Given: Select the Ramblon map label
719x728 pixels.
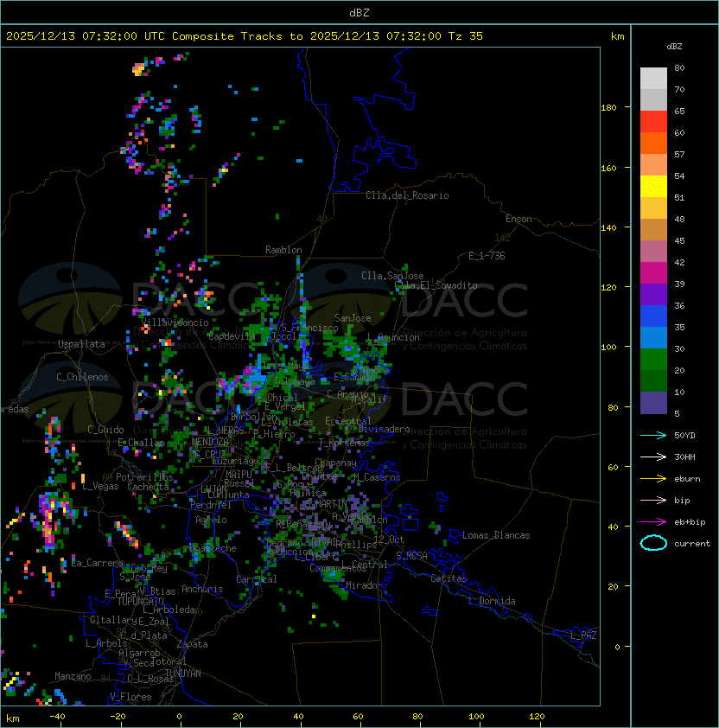Looking at the screenshot, I should pyautogui.click(x=283, y=250).
